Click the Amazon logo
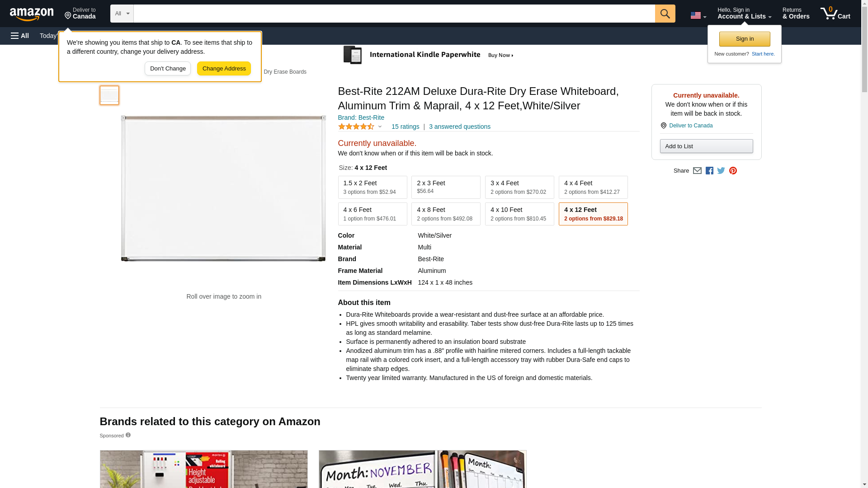 [x=32, y=14]
